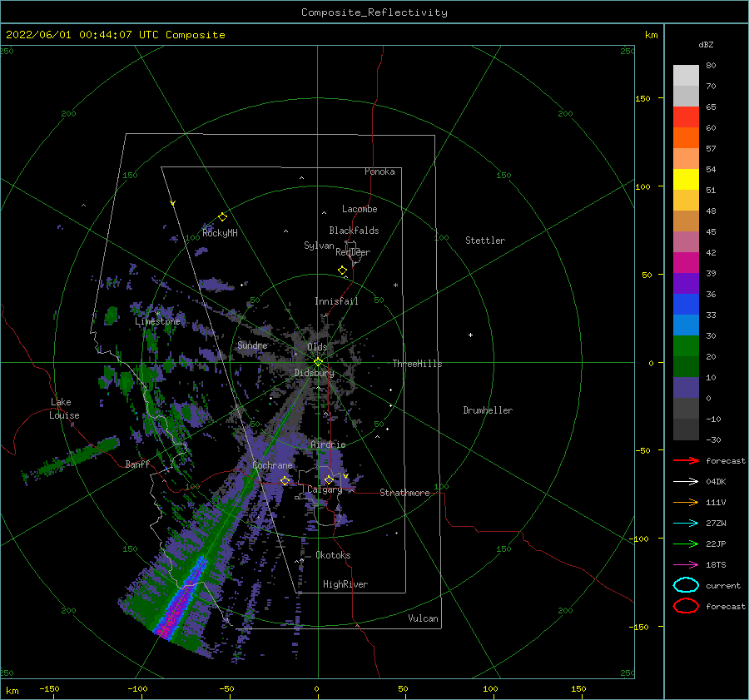Click the 80 dBZ color swatch

686,76
